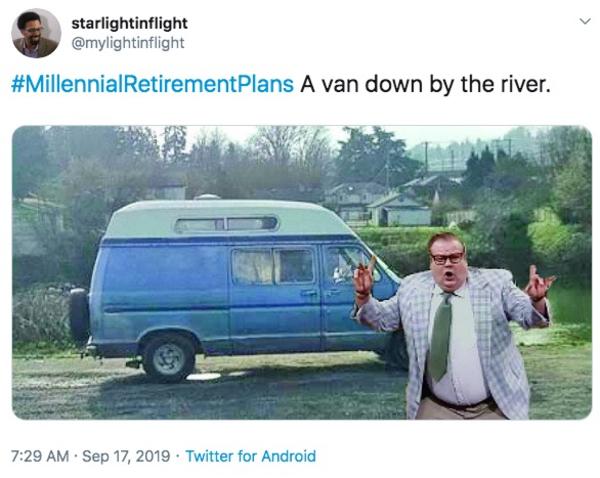Viewport: 600px width, 478px height.
Task: Click the starlightinflight display name
Action: [129, 23]
